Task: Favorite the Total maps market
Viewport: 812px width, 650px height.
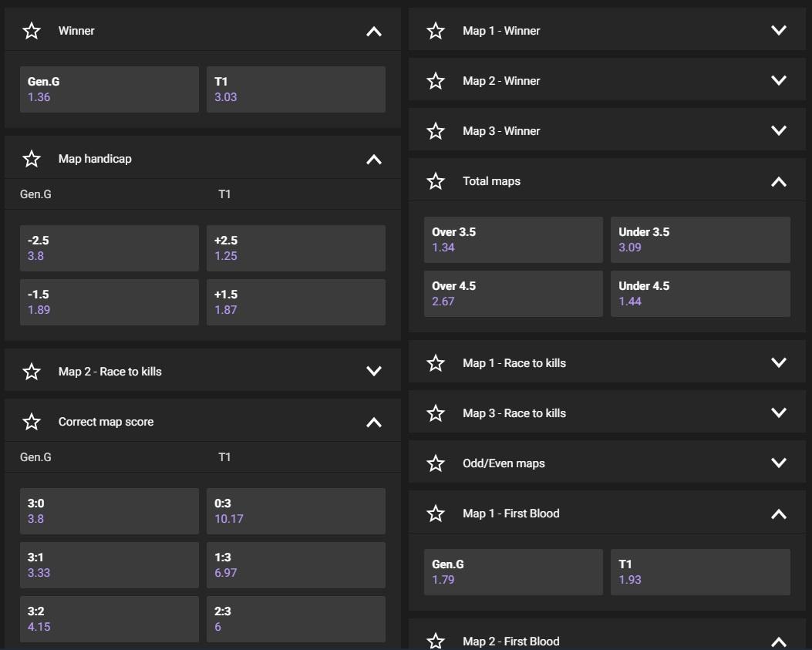Action: point(436,181)
